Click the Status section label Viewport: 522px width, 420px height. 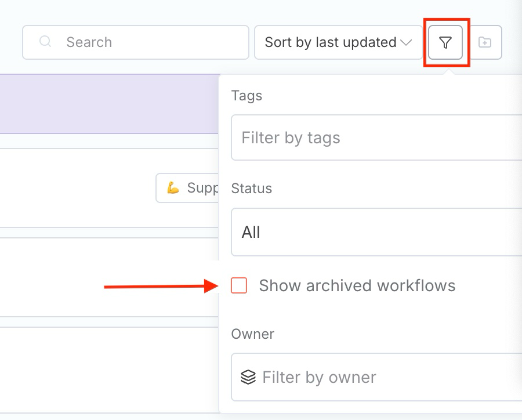click(x=251, y=189)
